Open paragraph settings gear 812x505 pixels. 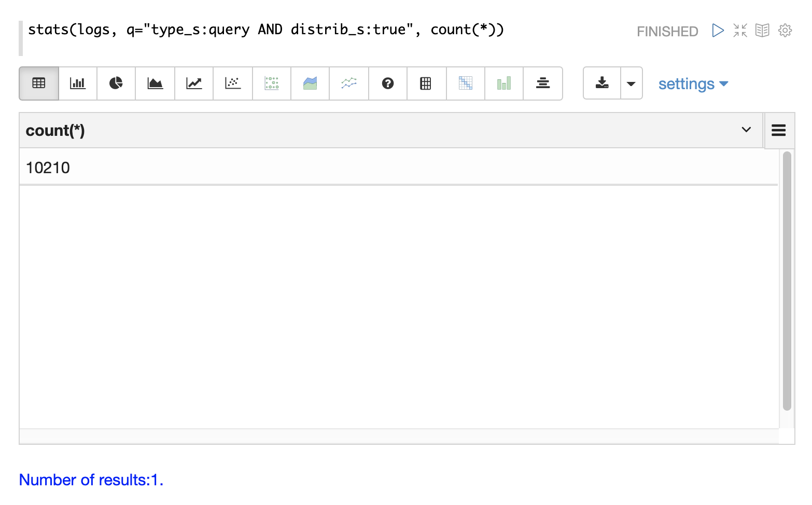(785, 31)
